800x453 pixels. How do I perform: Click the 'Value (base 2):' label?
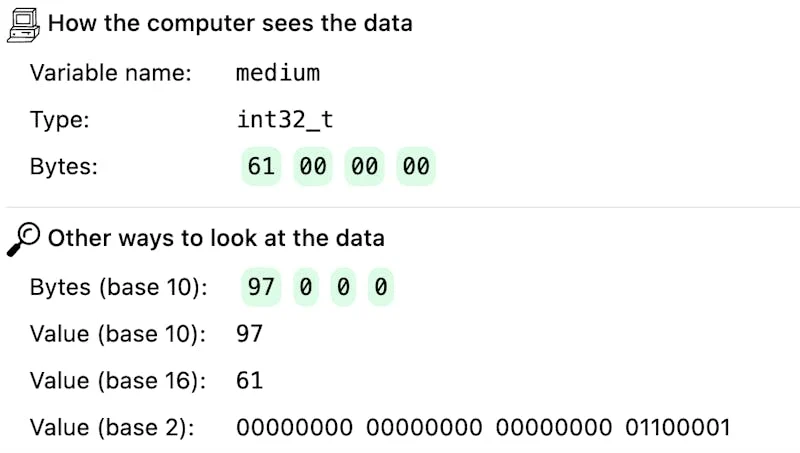point(112,427)
